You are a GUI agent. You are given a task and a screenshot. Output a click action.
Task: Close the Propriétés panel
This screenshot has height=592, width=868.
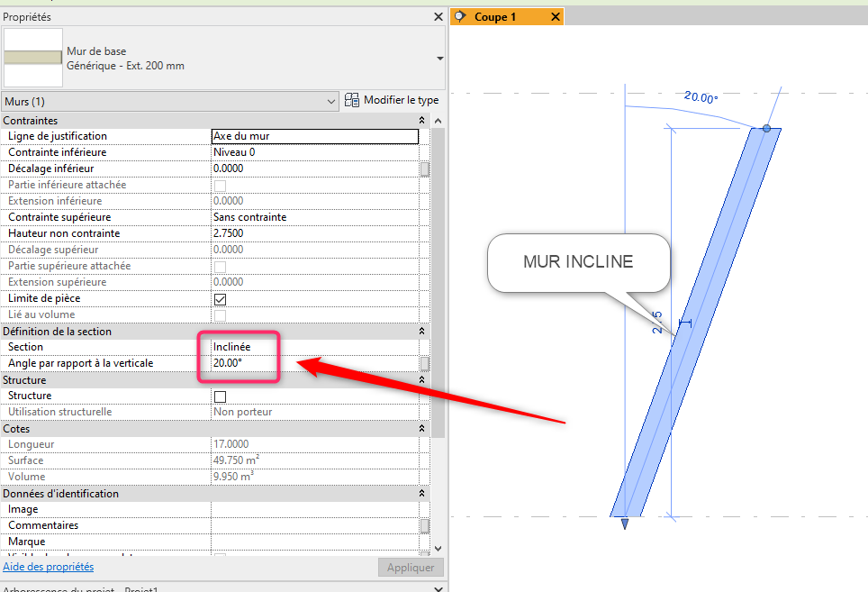point(437,16)
